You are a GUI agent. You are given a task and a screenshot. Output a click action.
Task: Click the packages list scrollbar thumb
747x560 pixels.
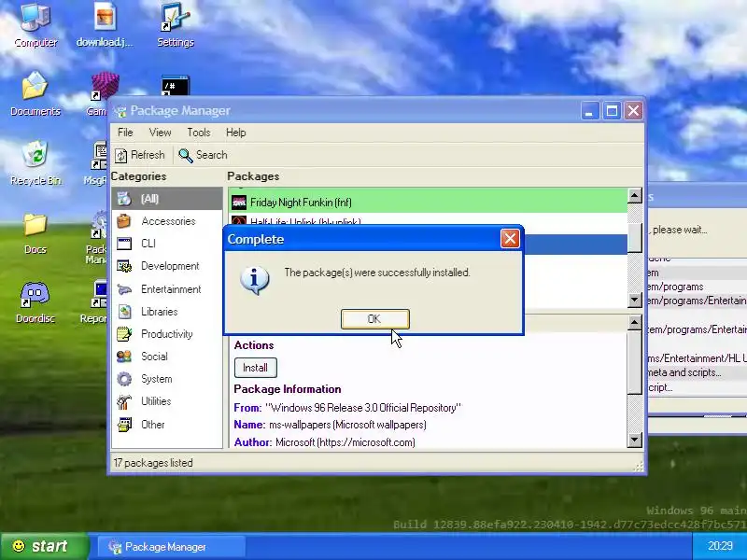[x=635, y=237]
